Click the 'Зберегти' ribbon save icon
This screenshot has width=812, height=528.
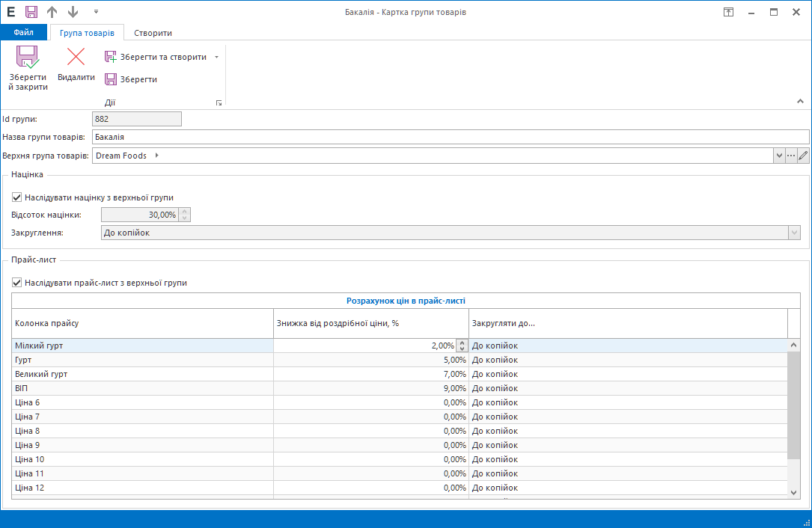coord(111,79)
